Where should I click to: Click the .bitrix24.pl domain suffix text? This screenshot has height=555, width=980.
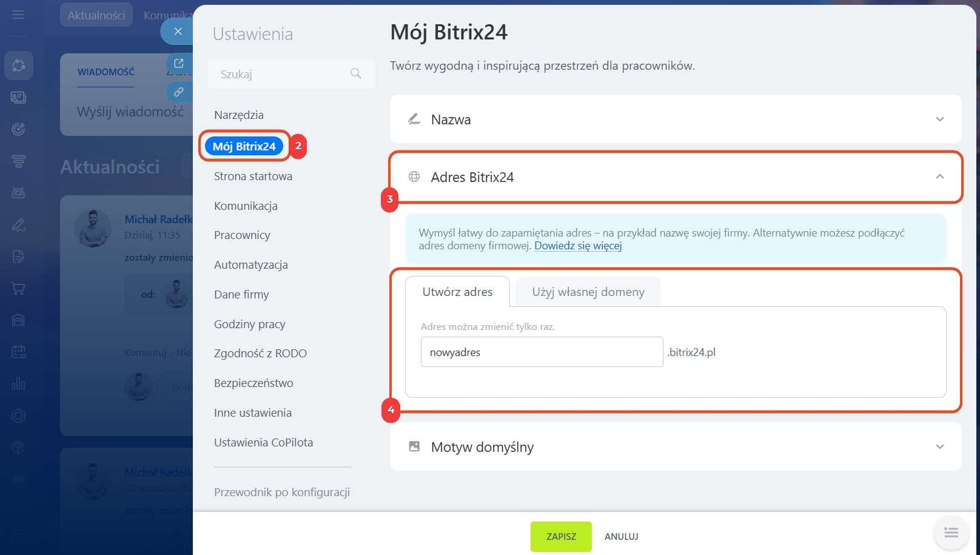tap(691, 352)
